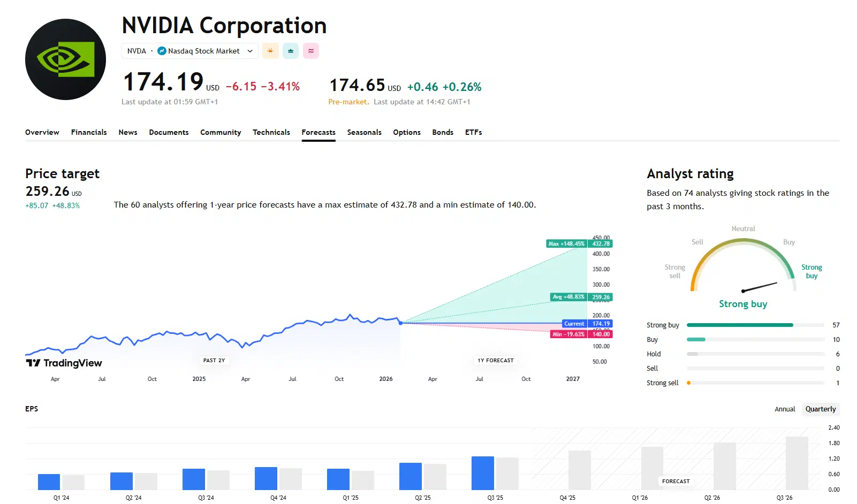The width and height of the screenshot is (857, 504).
Task: Switch EPS view to Annual
Action: pyautogui.click(x=785, y=409)
